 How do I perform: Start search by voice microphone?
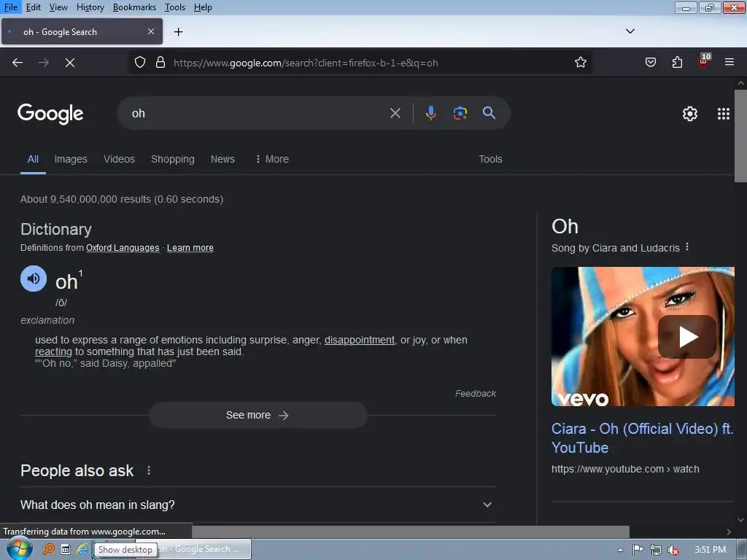[430, 113]
